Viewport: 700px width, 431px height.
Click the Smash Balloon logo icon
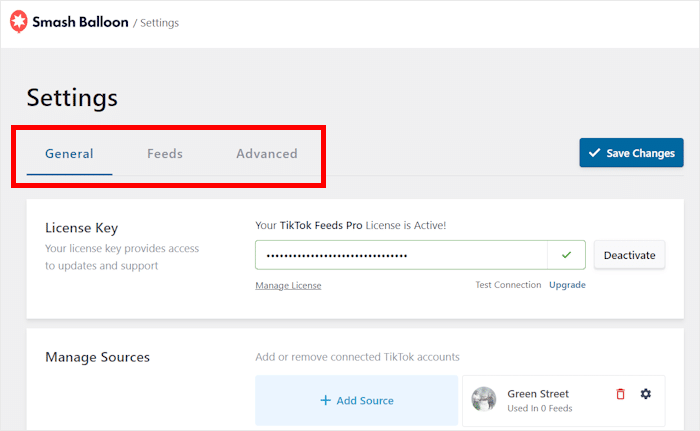tap(17, 21)
